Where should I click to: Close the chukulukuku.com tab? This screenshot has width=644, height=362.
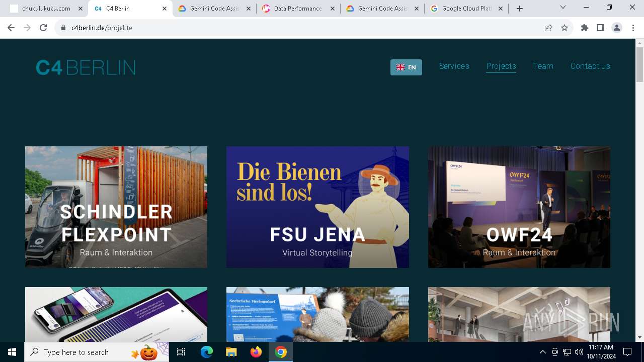[x=80, y=9]
